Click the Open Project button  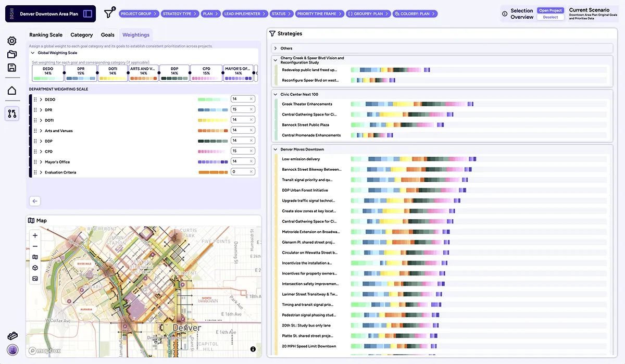(x=551, y=10)
